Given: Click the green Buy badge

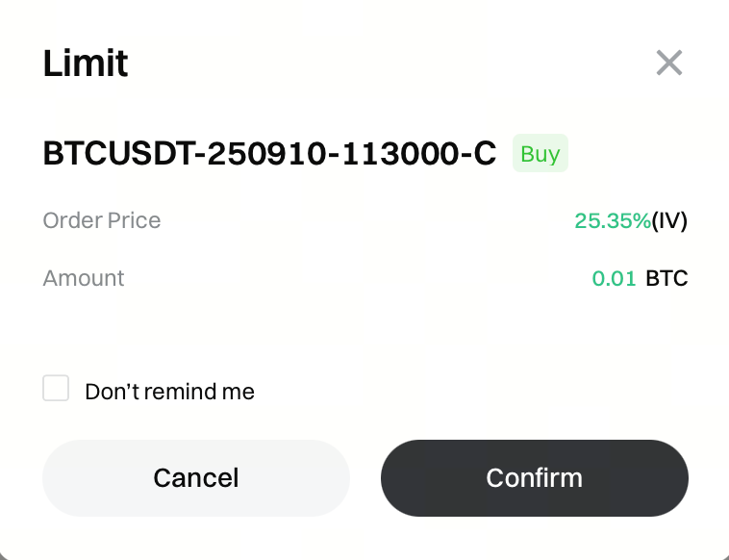Looking at the screenshot, I should [540, 154].
